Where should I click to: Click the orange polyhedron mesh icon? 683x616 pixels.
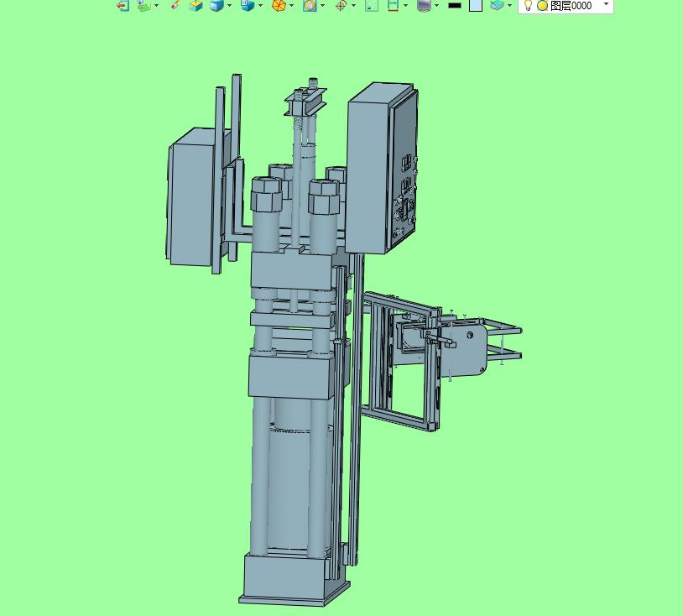279,5
